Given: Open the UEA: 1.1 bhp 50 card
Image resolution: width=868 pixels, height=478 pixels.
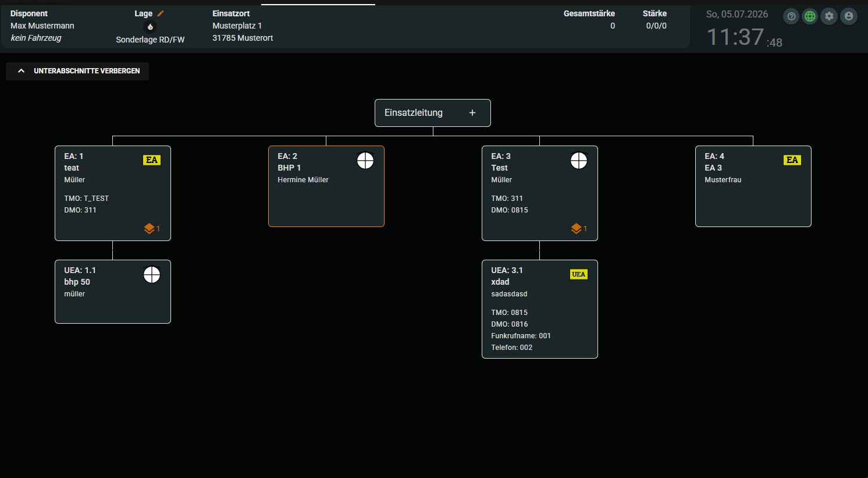Looking at the screenshot, I should click(113, 292).
